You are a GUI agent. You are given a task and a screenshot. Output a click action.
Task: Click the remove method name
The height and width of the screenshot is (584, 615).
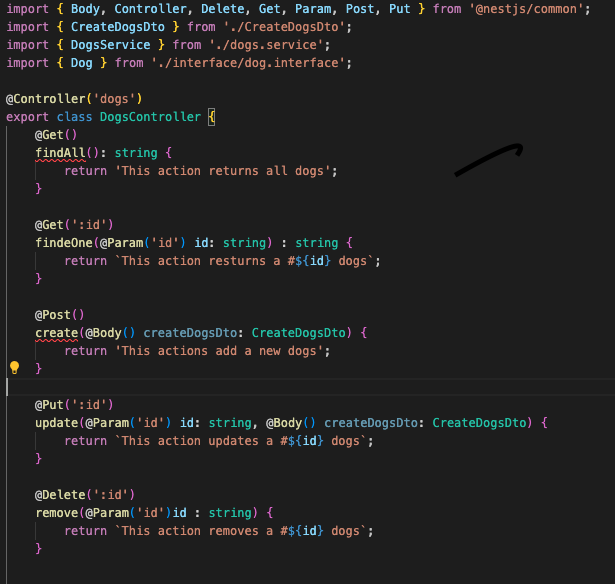(x=57, y=513)
